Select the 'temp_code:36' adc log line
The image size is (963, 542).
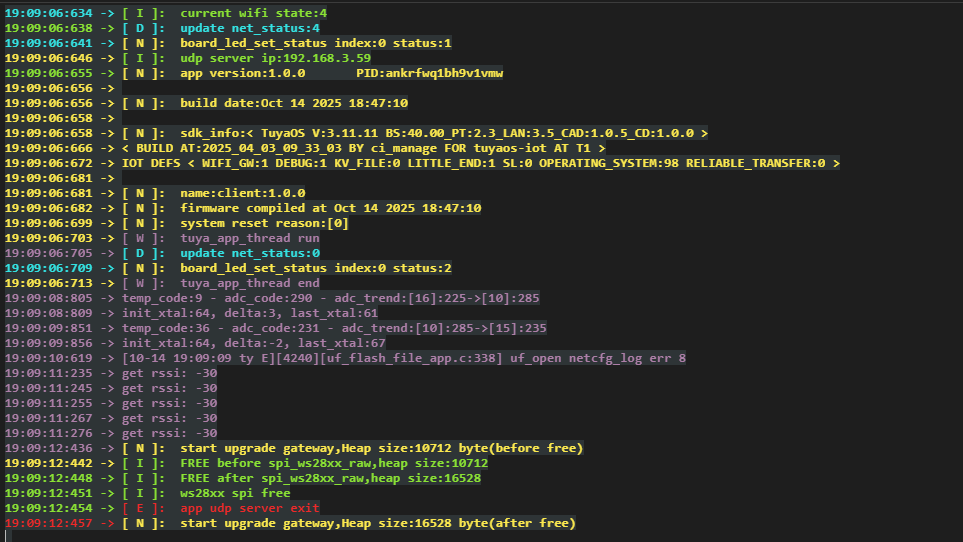pos(334,328)
